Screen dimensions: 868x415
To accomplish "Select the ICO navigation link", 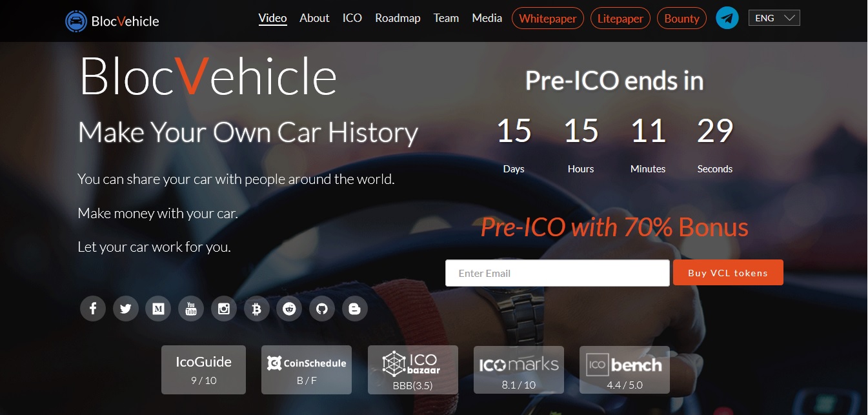I will [352, 18].
